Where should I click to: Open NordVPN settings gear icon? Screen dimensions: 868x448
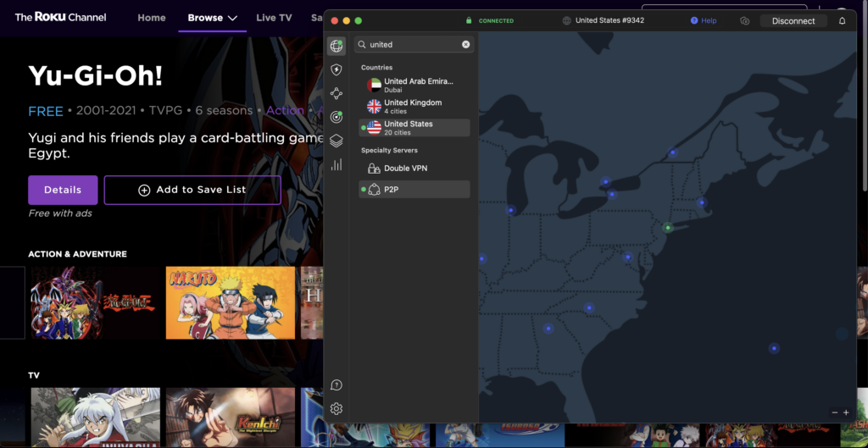pyautogui.click(x=336, y=409)
